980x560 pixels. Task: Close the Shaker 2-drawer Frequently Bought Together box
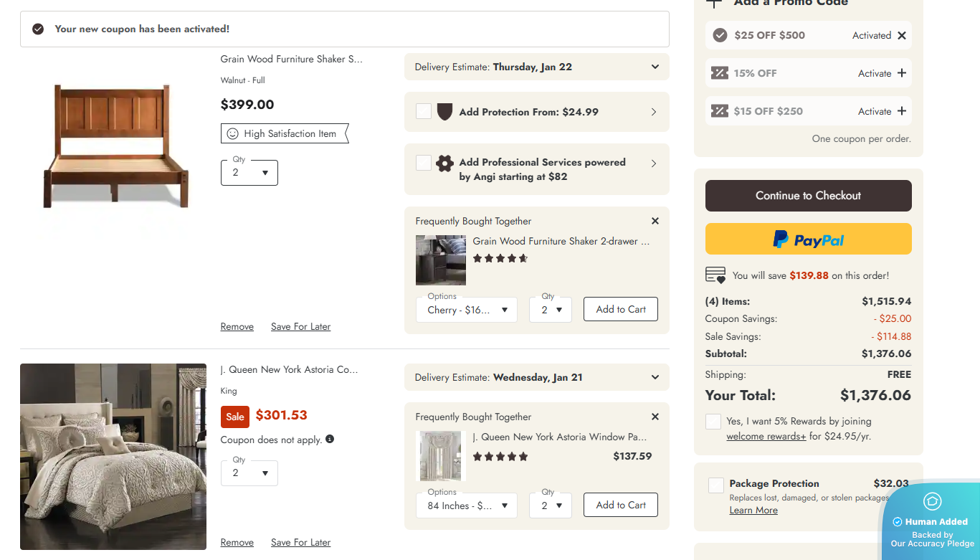pyautogui.click(x=655, y=222)
